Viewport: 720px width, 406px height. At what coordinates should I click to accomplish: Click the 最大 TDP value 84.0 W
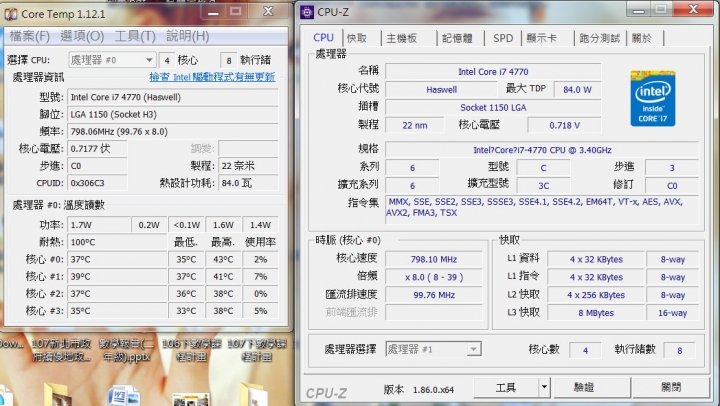[577, 90]
